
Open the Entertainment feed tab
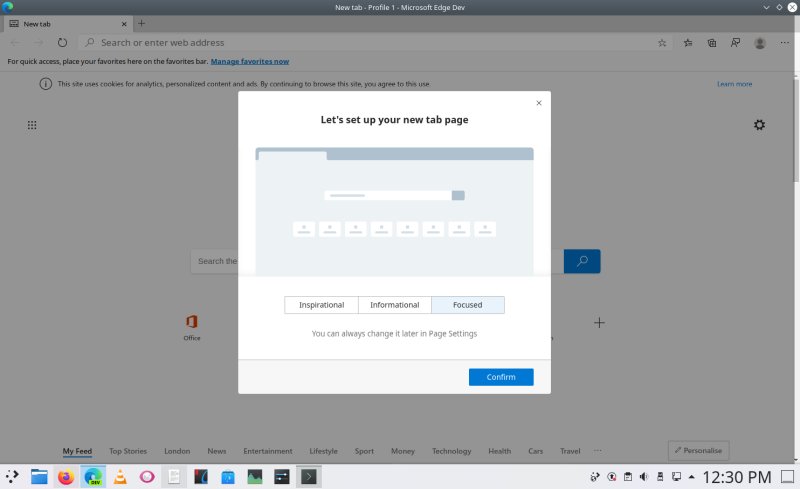click(x=267, y=451)
